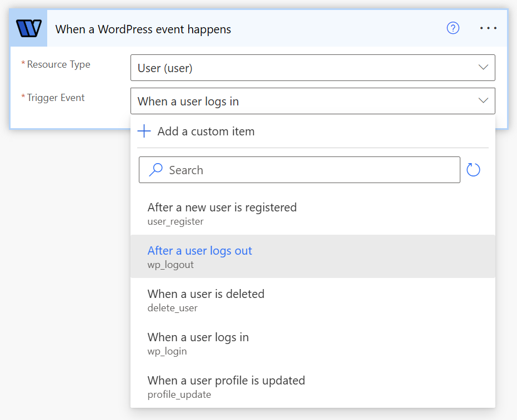The image size is (517, 420).
Task: Click the card title When a WordPress event happens
Action: 143,29
